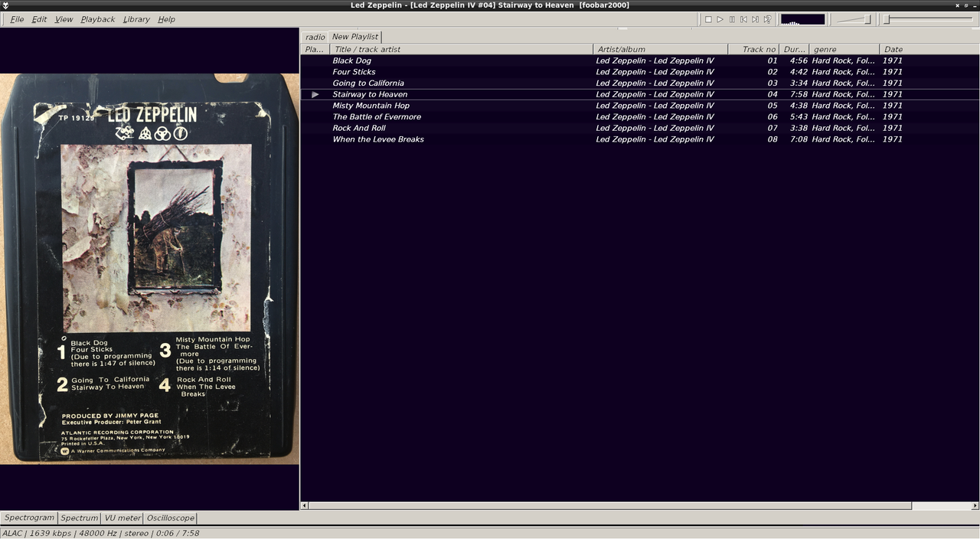The image size is (980, 539).
Task: Click the scroll right arrow of playlist
Action: tap(975, 505)
